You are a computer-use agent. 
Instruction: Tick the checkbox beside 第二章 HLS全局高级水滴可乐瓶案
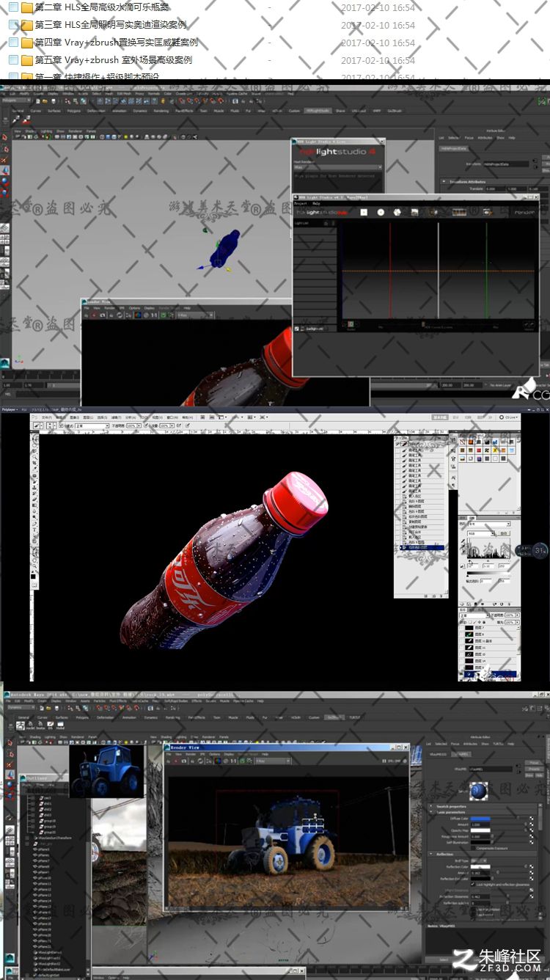pos(13,8)
